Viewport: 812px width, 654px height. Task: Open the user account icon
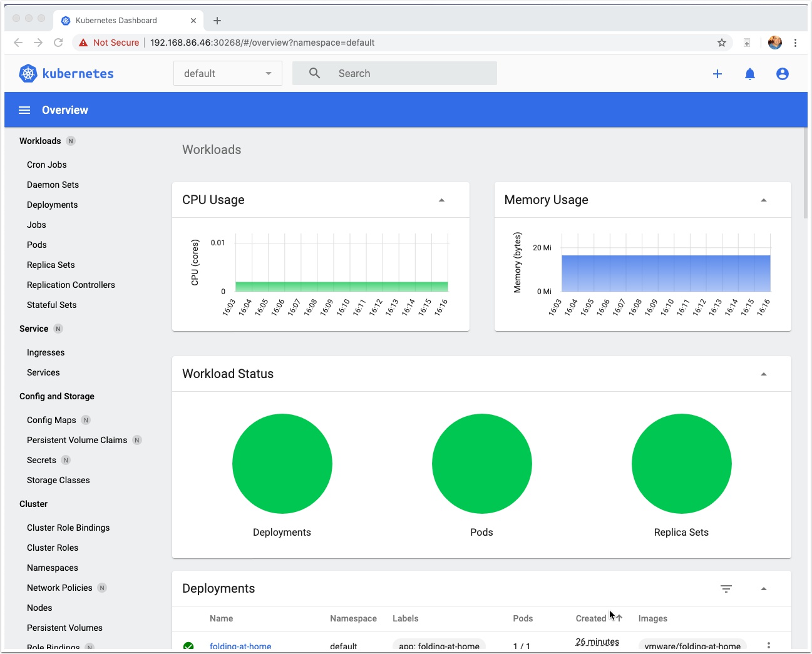click(783, 74)
